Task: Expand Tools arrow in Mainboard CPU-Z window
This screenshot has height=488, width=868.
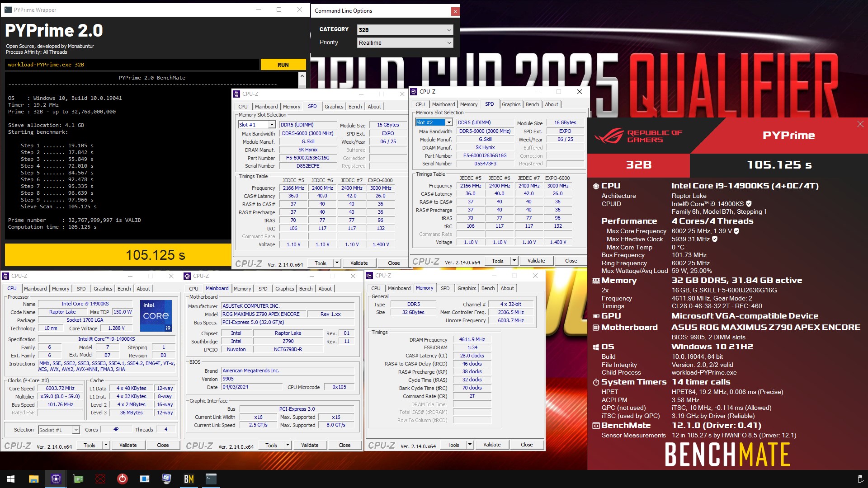Action: pyautogui.click(x=288, y=445)
